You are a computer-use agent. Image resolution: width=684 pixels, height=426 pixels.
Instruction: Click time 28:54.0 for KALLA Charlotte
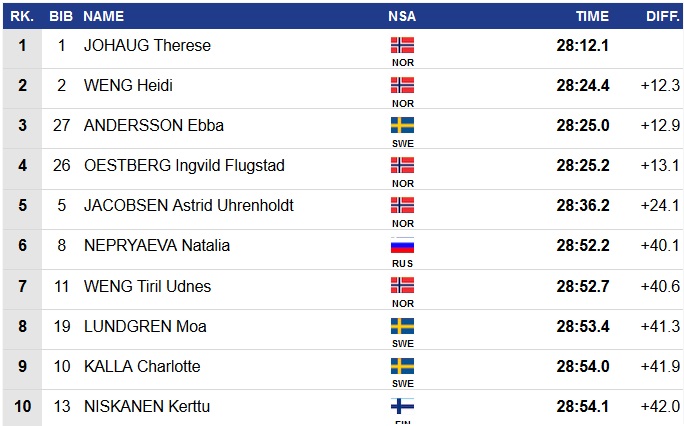[583, 367]
